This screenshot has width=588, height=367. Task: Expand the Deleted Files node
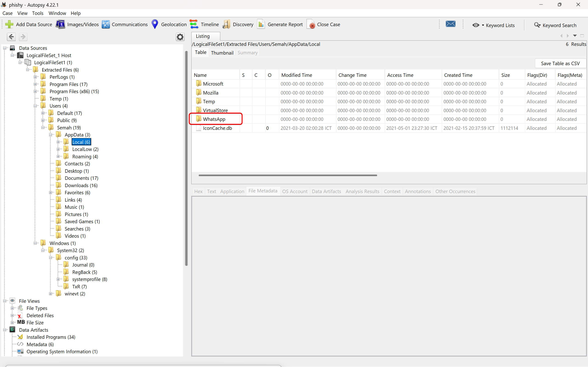tap(12, 315)
